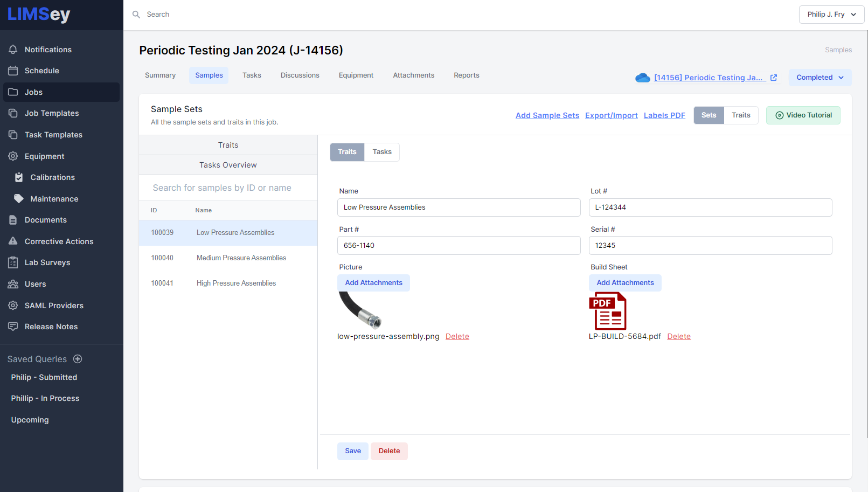Image resolution: width=868 pixels, height=492 pixels.
Task: Click the Job Templates copy icon
Action: (13, 113)
